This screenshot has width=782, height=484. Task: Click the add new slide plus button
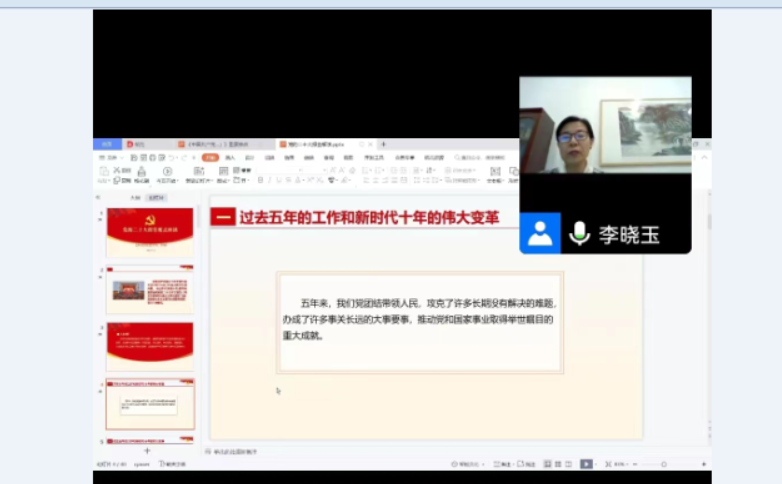click(147, 451)
